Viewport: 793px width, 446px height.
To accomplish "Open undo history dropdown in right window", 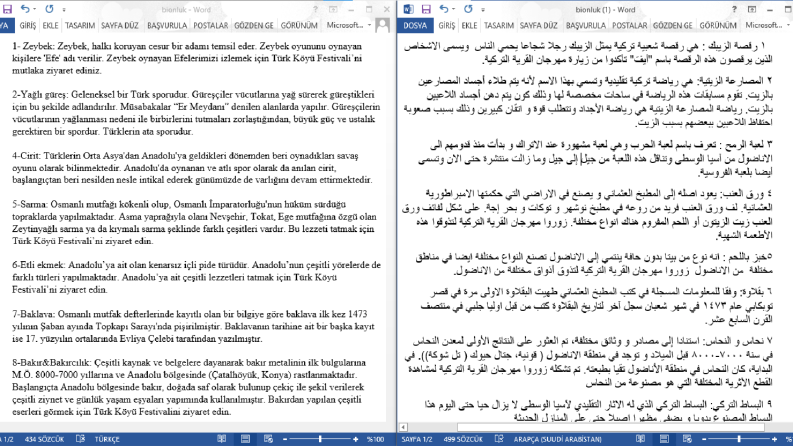I will (453, 9).
